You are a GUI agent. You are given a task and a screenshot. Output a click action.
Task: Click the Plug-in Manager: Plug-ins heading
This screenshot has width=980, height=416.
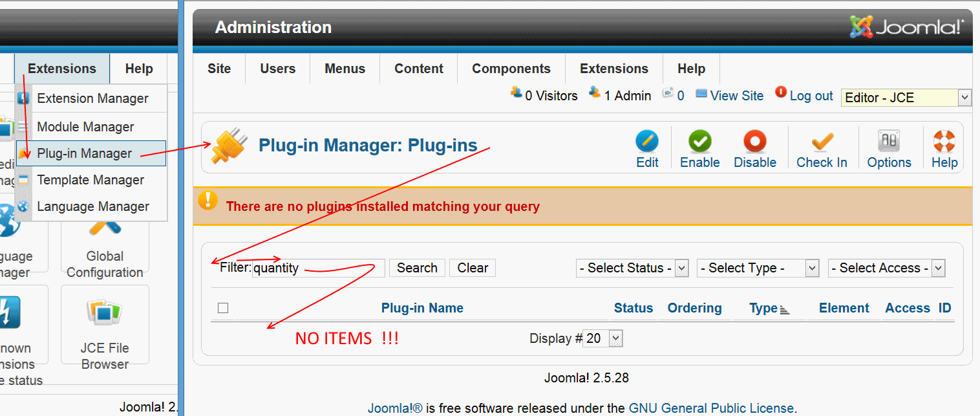(368, 145)
